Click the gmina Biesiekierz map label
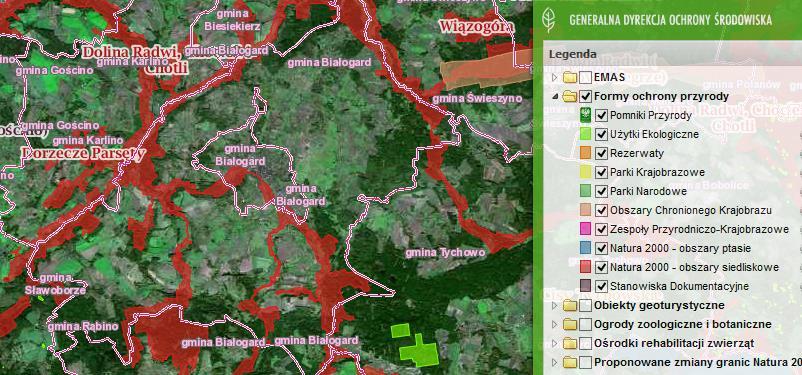The height and width of the screenshot is (375, 802). coord(232,19)
